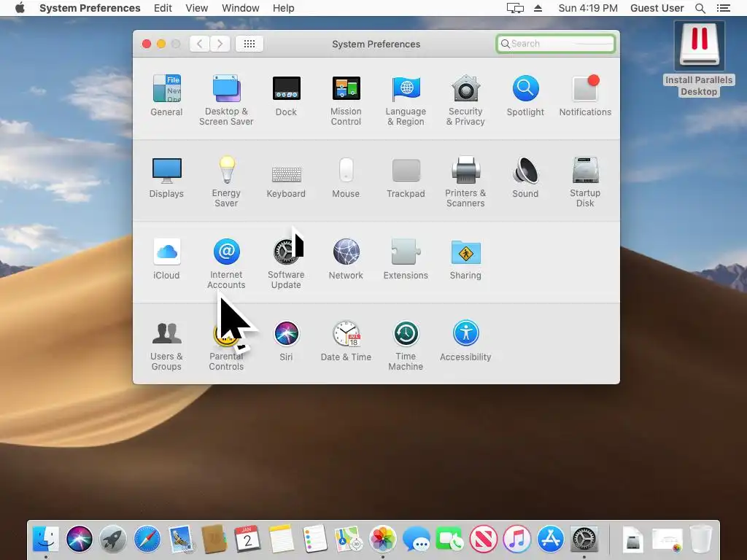Click the display mirroring menu bar icon

pos(515,8)
